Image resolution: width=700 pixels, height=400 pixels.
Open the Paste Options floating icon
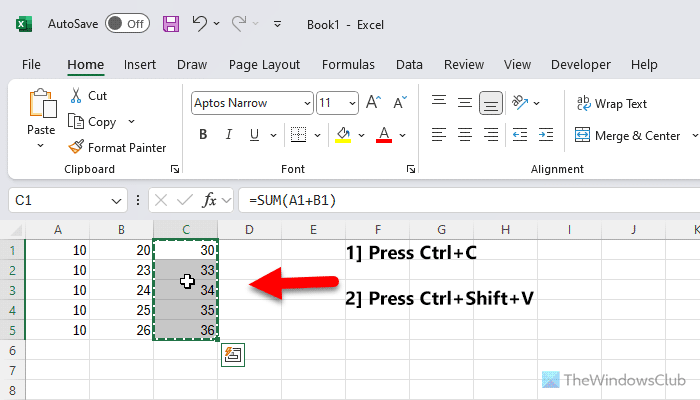(x=233, y=353)
